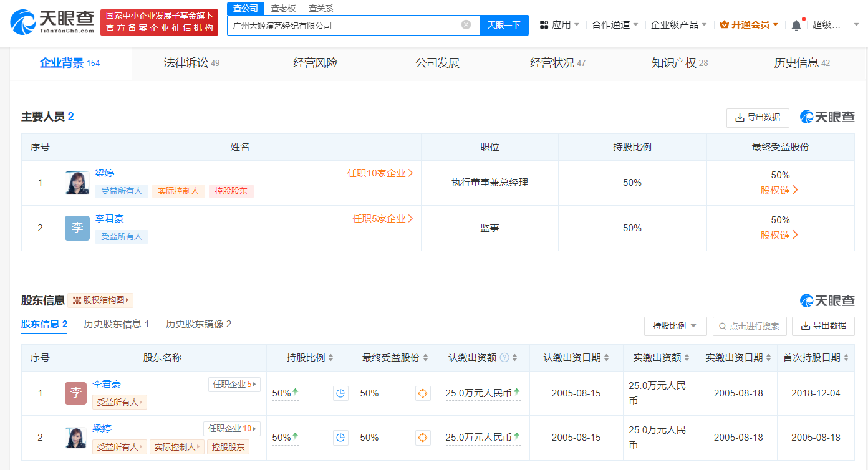Image resolution: width=868 pixels, height=470 pixels.
Task: Expand 任职企业 5 for 李君豪
Action: [x=234, y=385]
